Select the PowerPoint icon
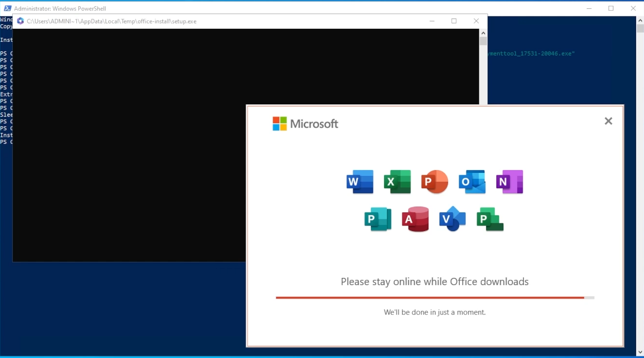This screenshot has width=644, height=358. 435,181
